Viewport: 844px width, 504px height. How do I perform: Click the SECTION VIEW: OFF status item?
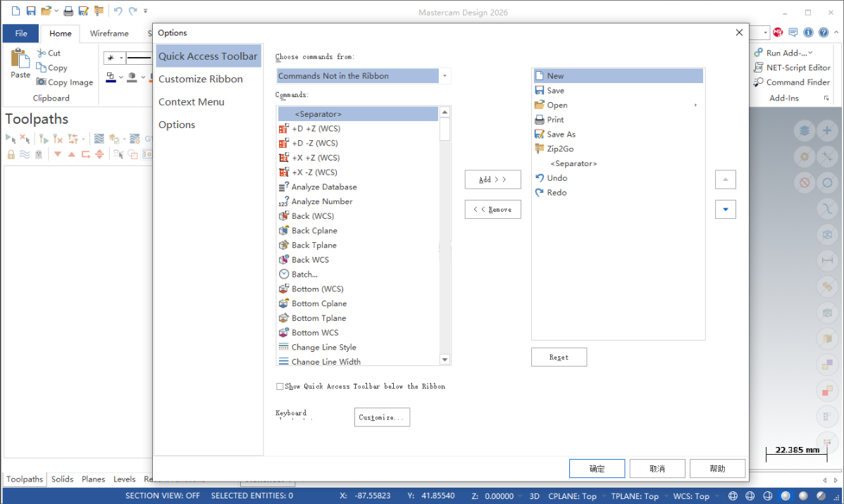click(163, 496)
